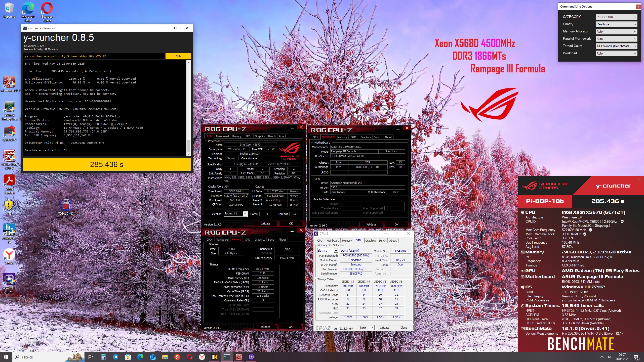Click the Close button in white CPU-Z window

tap(404, 328)
